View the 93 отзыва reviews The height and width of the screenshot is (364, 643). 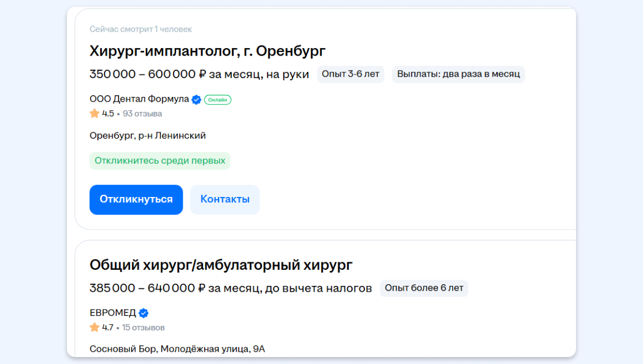click(142, 113)
